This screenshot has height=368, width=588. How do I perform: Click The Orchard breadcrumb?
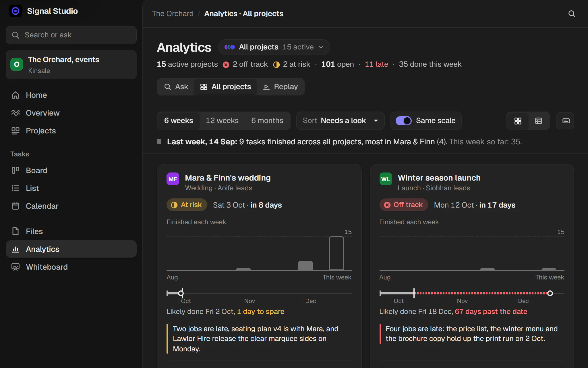pos(173,14)
